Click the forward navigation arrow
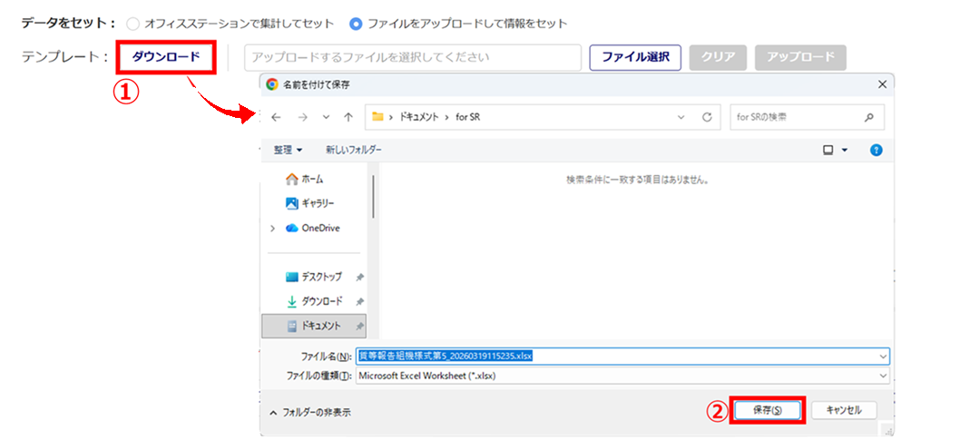 pyautogui.click(x=300, y=117)
